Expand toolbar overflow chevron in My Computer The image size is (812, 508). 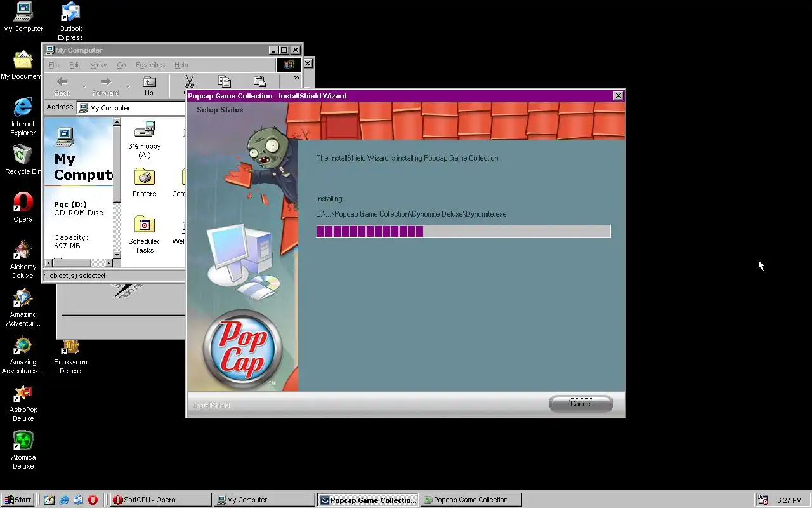296,78
